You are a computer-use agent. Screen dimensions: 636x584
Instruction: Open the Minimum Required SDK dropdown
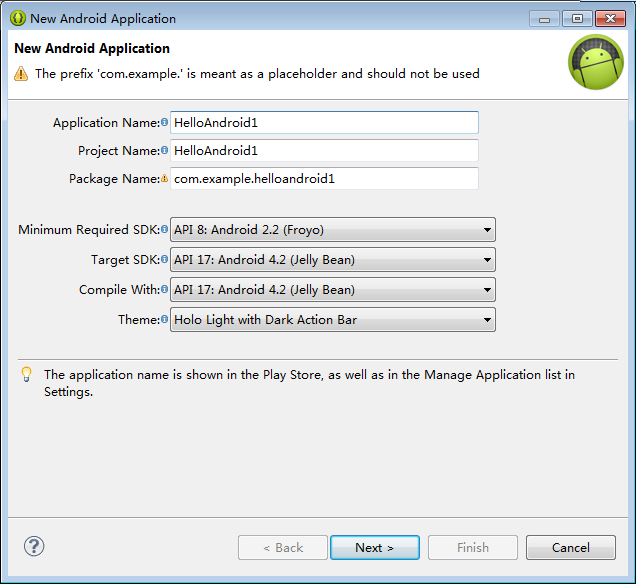pos(333,230)
